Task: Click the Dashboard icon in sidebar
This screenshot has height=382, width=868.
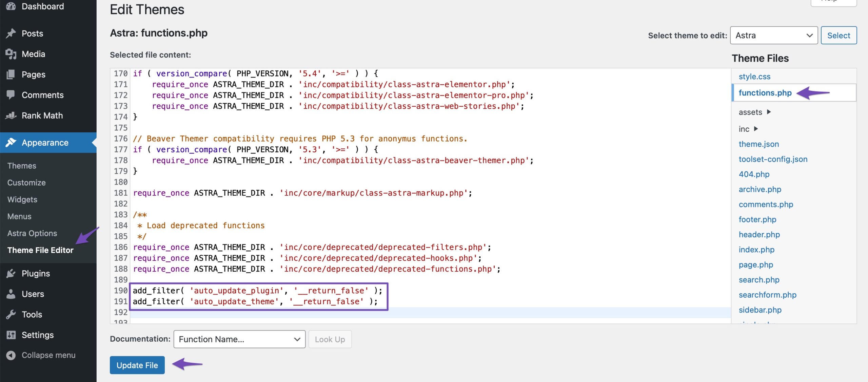Action: coord(11,7)
